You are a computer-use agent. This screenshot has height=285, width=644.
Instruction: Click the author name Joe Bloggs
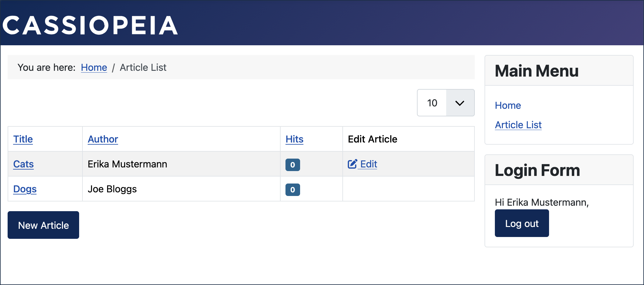(x=112, y=189)
